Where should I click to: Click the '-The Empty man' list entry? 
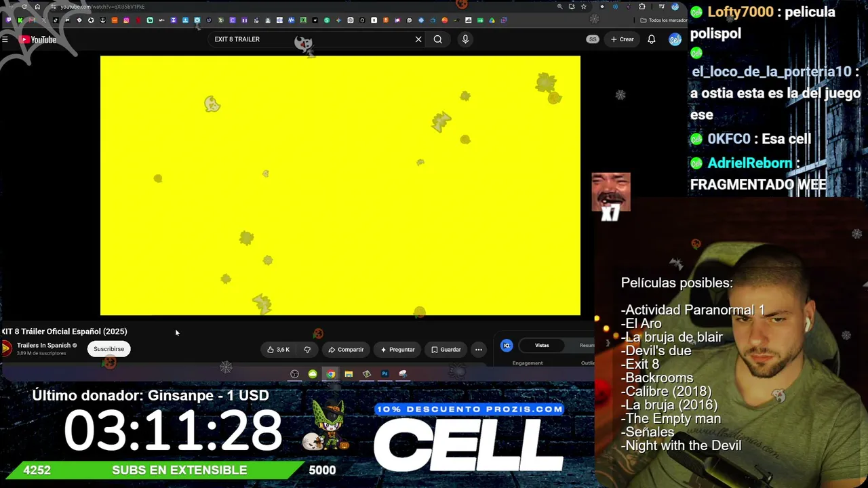[x=671, y=418]
